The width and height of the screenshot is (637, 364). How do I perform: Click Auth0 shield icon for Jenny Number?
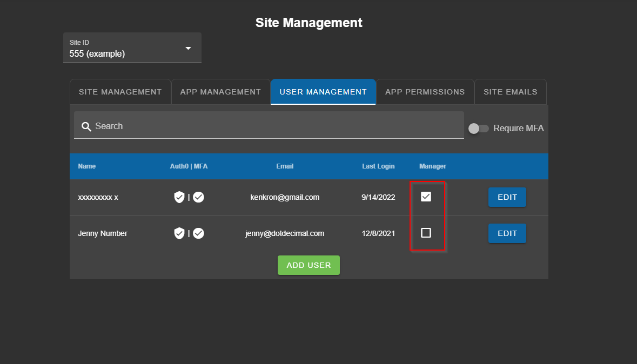tap(179, 233)
